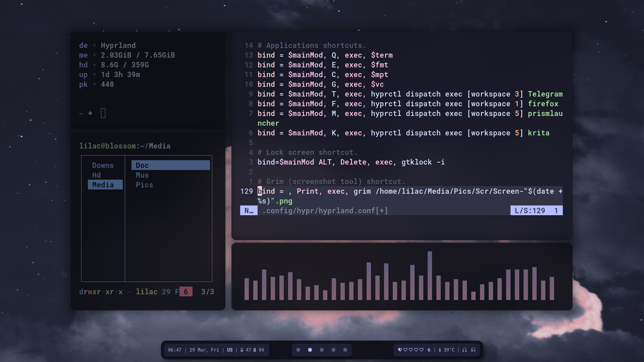644x362 pixels.
Task: Click the Hyprland value in fetch output
Action: (x=118, y=46)
